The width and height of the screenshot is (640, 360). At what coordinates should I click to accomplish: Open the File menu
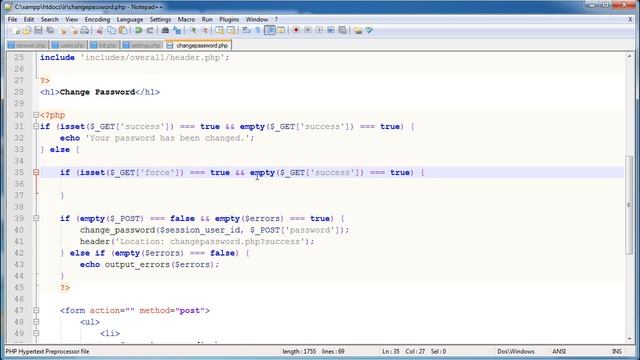[x=12, y=19]
